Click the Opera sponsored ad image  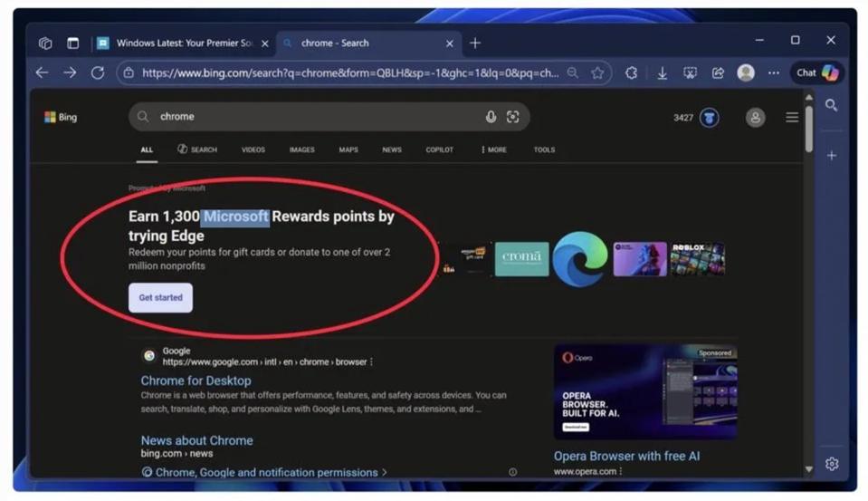(645, 392)
